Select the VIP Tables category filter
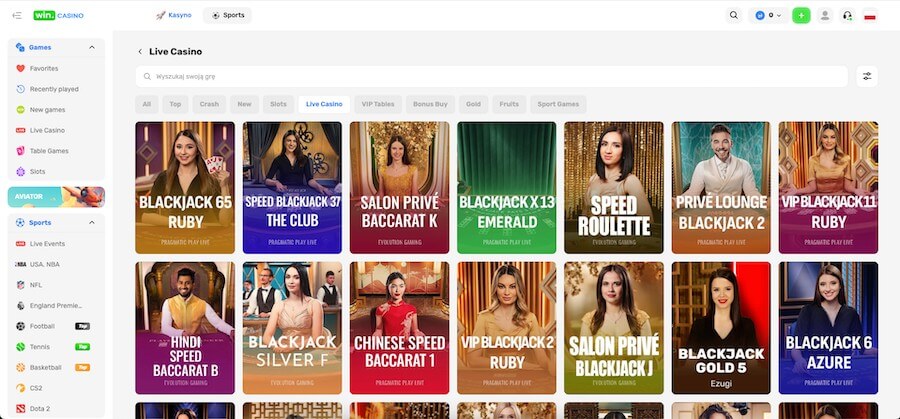The width and height of the screenshot is (900, 419). [378, 104]
